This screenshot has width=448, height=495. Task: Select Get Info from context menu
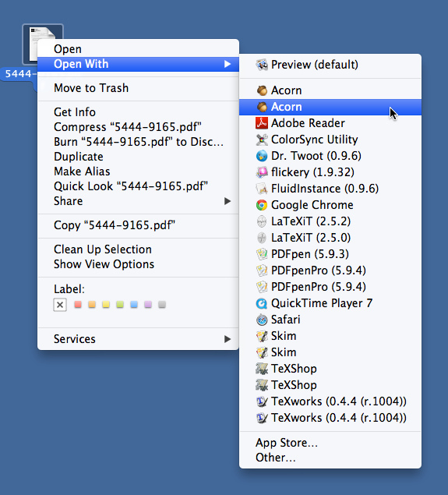(x=75, y=112)
